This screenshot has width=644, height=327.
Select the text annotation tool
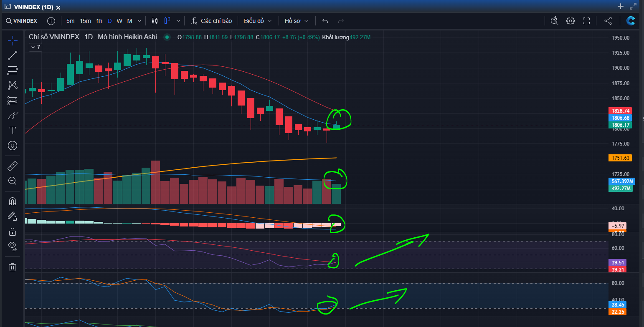pyautogui.click(x=13, y=131)
